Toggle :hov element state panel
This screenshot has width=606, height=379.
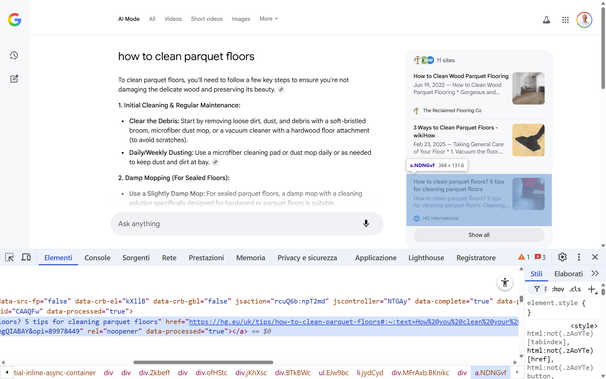tap(558, 289)
